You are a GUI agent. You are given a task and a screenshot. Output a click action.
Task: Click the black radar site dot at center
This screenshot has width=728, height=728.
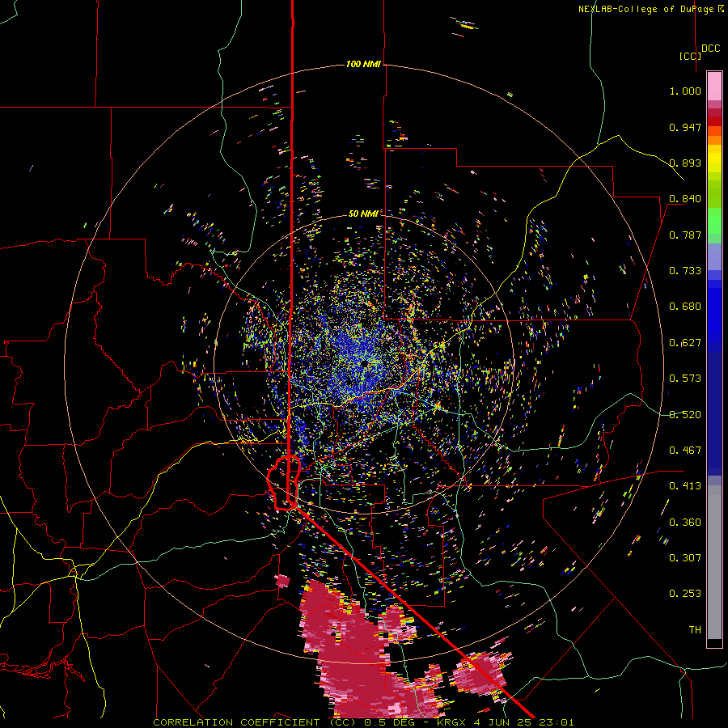365,363
